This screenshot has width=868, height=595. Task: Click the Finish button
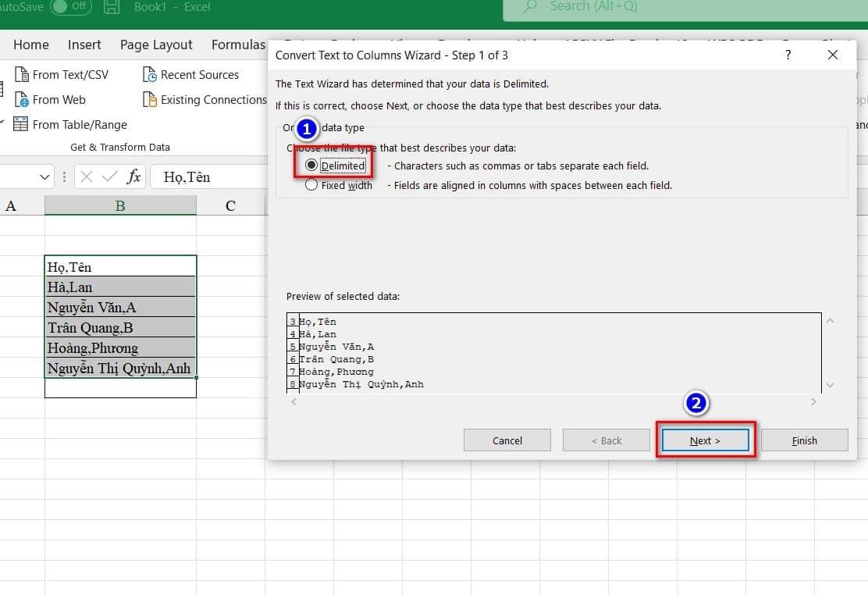click(804, 440)
